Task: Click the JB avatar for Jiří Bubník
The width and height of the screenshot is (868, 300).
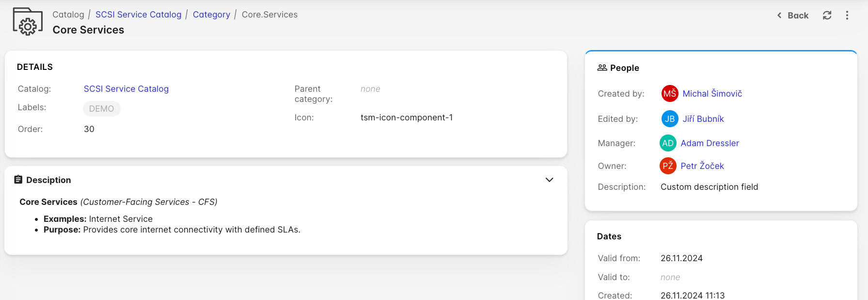Action: coord(670,119)
